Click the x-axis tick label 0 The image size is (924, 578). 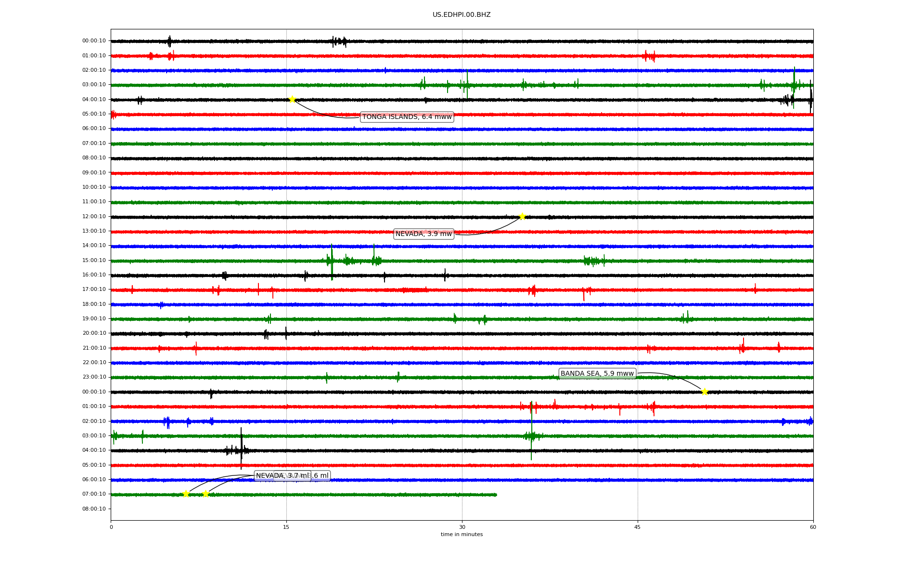[x=111, y=527]
